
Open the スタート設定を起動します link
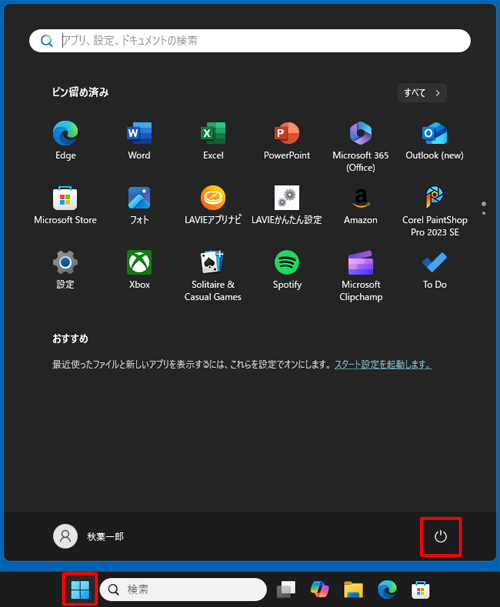pos(383,364)
